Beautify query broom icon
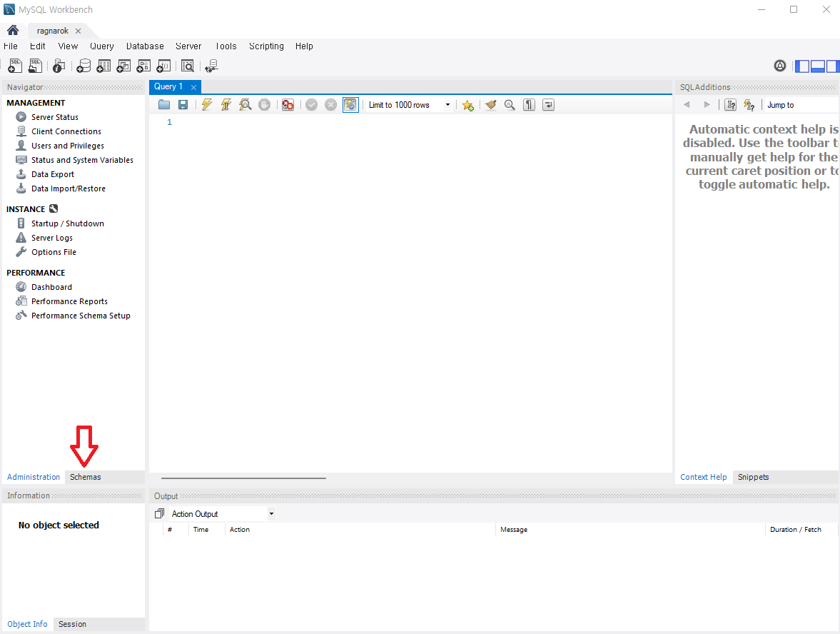Screen dimensions: 840x634 click(491, 105)
